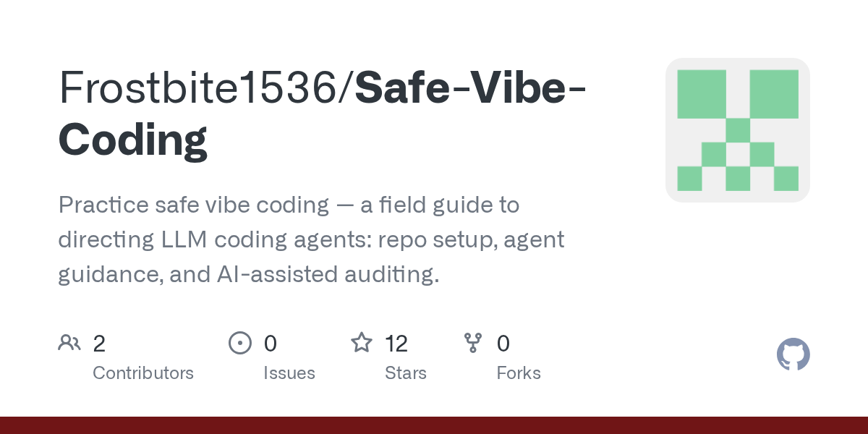Click the issues count 0
This screenshot has height=434, width=868.
tap(270, 344)
